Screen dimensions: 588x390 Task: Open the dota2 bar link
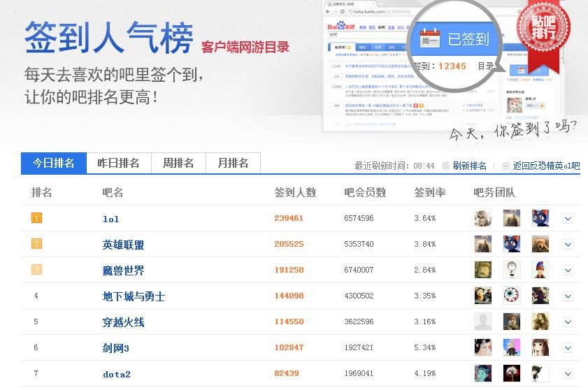117,374
